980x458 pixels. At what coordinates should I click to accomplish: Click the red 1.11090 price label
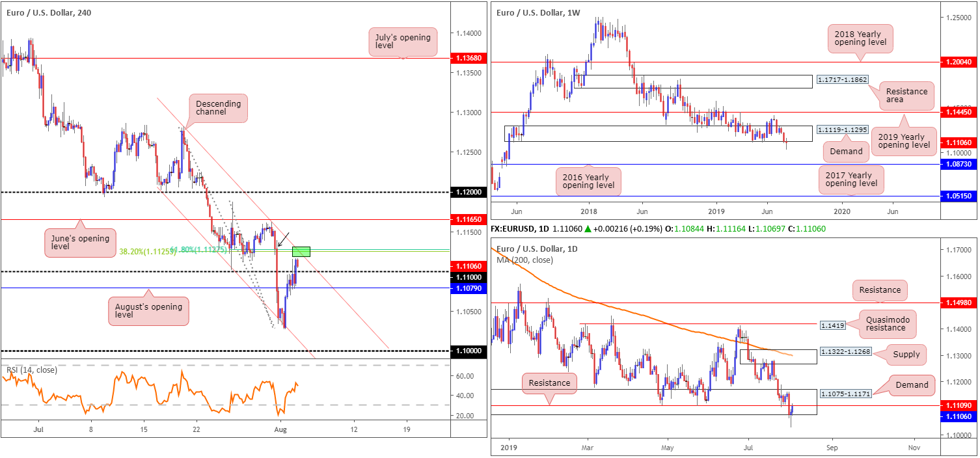coord(959,405)
